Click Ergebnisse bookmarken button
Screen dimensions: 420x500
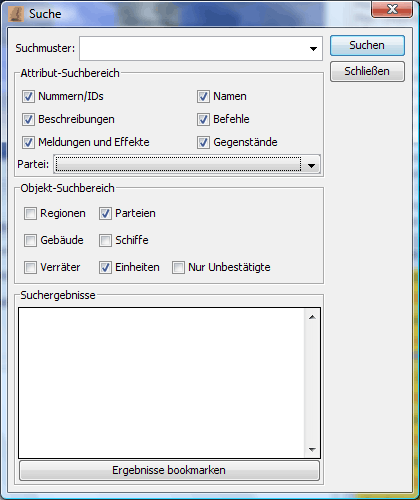(x=169, y=470)
